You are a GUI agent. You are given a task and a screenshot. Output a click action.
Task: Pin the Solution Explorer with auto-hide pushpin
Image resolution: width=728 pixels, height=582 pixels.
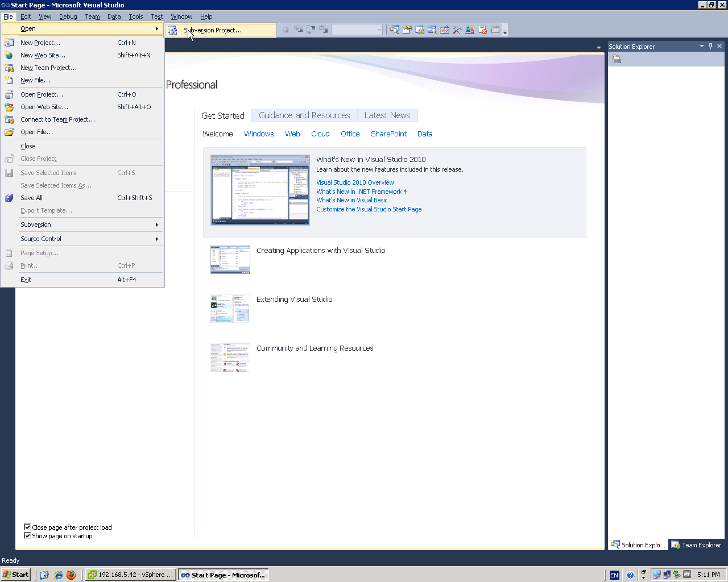[x=710, y=46]
